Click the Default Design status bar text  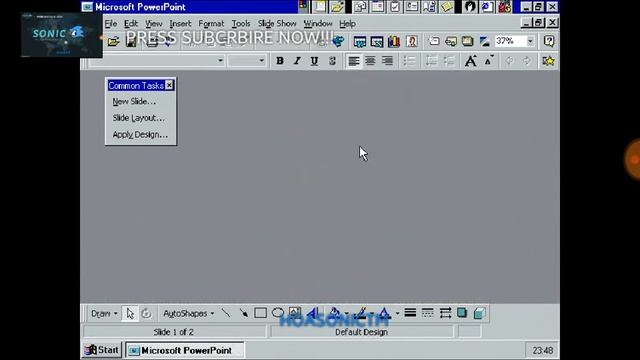point(361,332)
